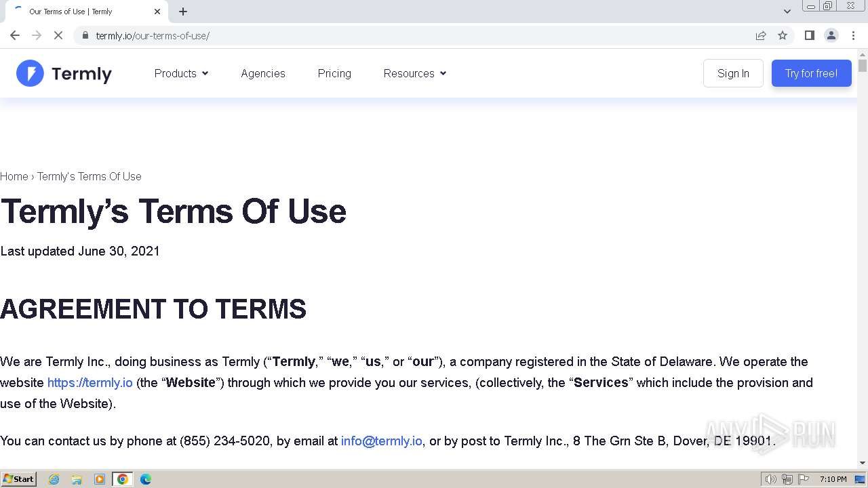Screen dimensions: 868x488
Task: Switch to Chrome taskbar icon
Action: pos(123,479)
